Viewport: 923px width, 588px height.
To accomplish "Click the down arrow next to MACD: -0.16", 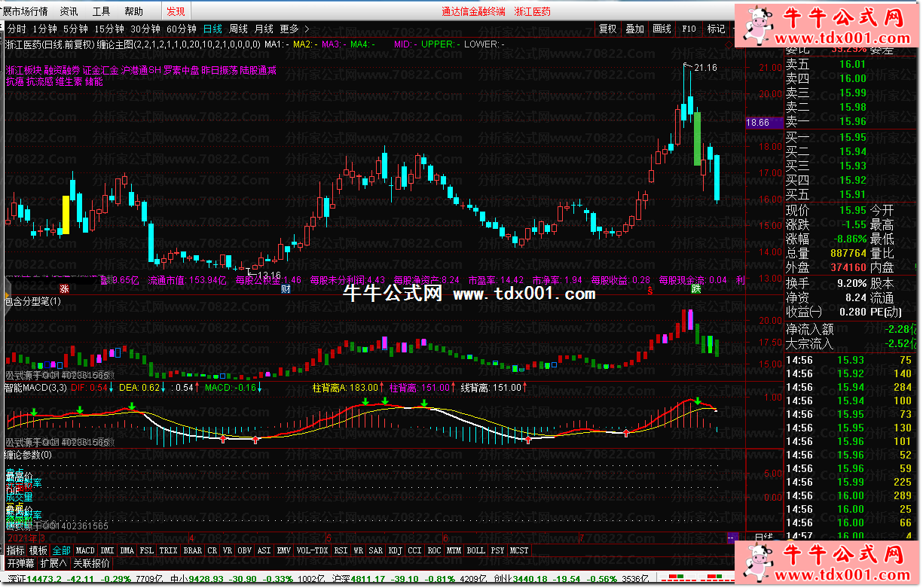I will point(259,388).
